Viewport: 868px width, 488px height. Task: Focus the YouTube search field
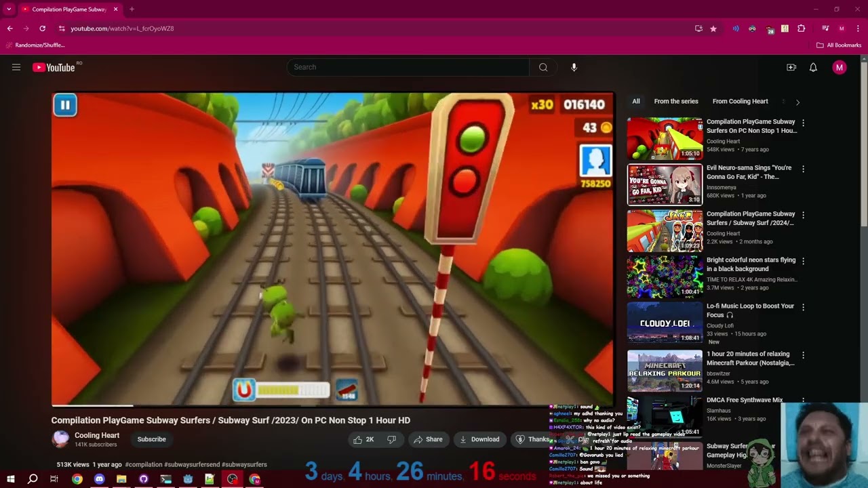(x=408, y=67)
